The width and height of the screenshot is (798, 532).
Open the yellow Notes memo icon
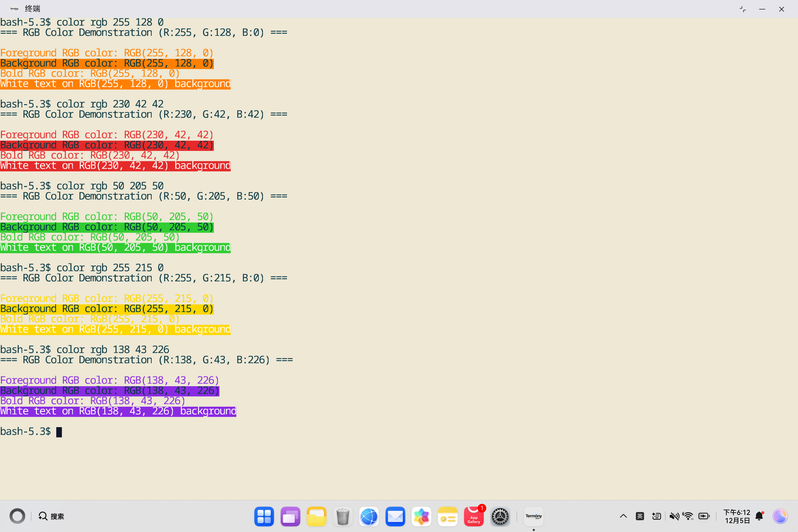click(x=448, y=516)
